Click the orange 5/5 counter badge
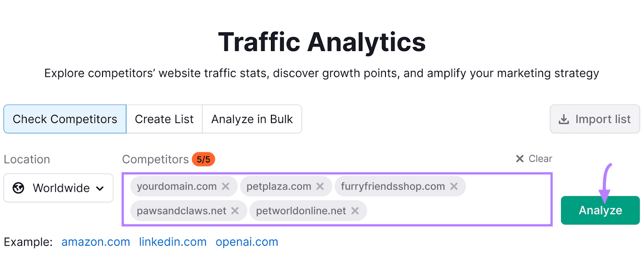The image size is (644, 278). [204, 159]
